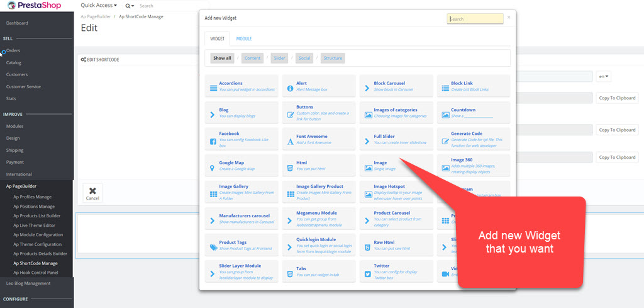Click the Images of categories picture icon
Viewport: 644px width, 308px height.
[x=368, y=115]
